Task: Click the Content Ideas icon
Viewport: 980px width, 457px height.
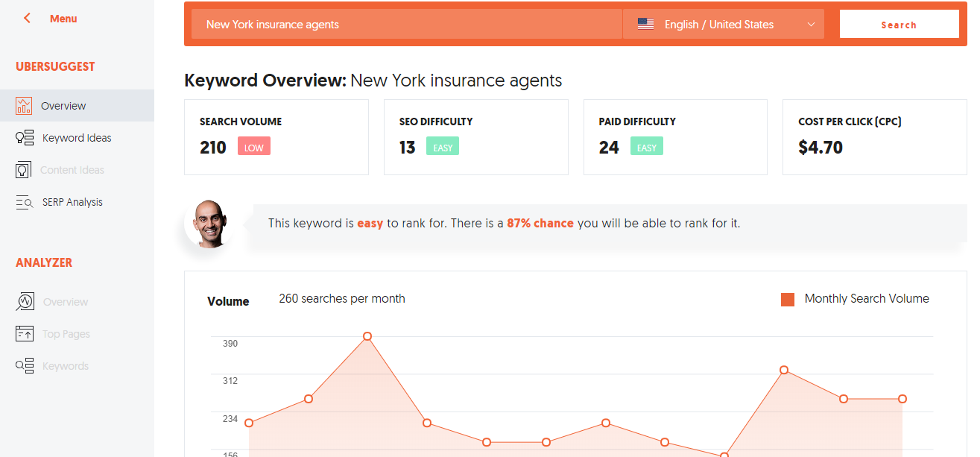Action: click(x=23, y=170)
